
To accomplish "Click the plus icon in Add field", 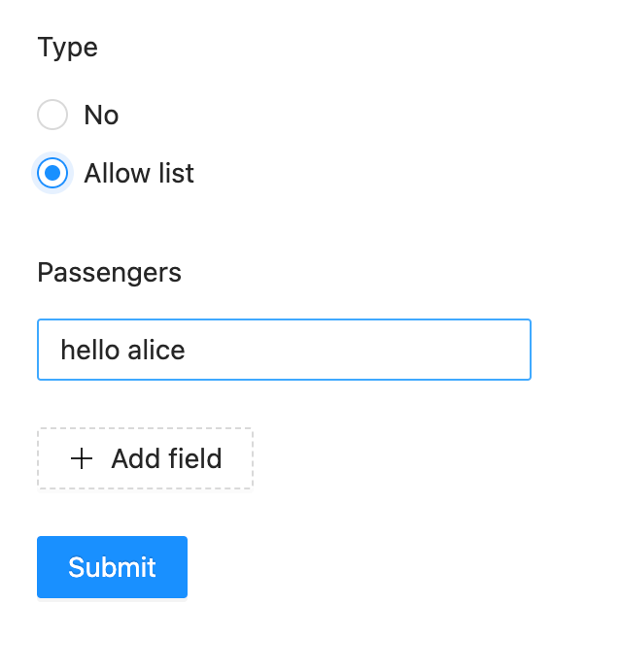I will pos(82,459).
